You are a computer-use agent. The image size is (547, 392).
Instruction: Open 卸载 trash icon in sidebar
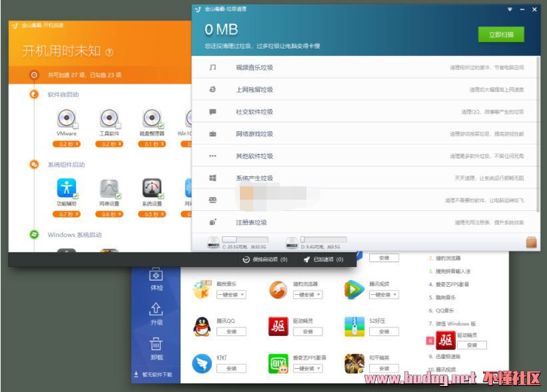pos(157,349)
